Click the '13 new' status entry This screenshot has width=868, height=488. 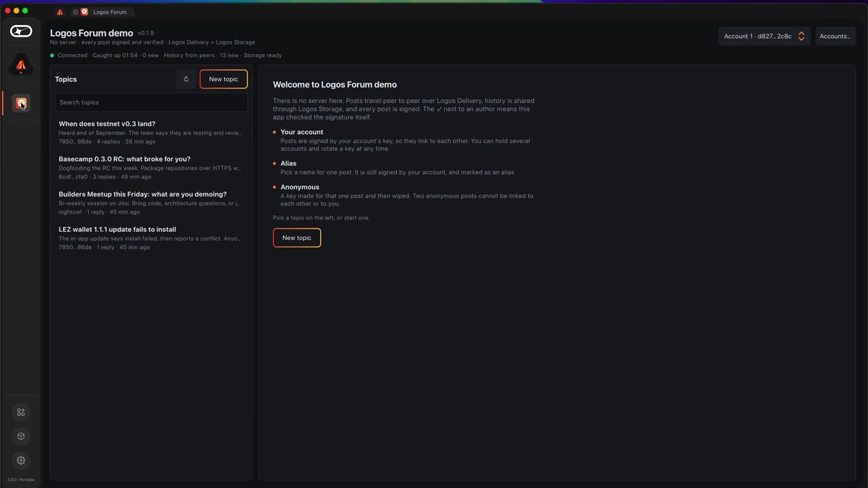pyautogui.click(x=229, y=55)
